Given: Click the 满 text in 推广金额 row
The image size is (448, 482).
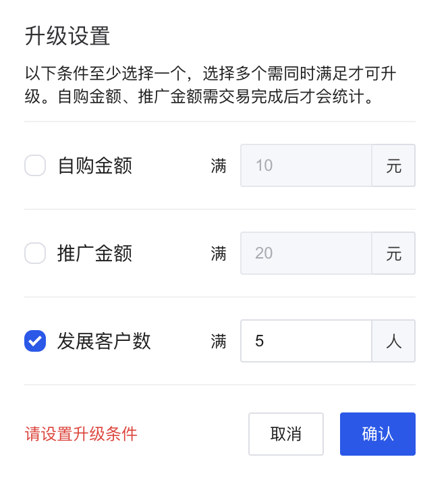Looking at the screenshot, I should [x=219, y=254].
